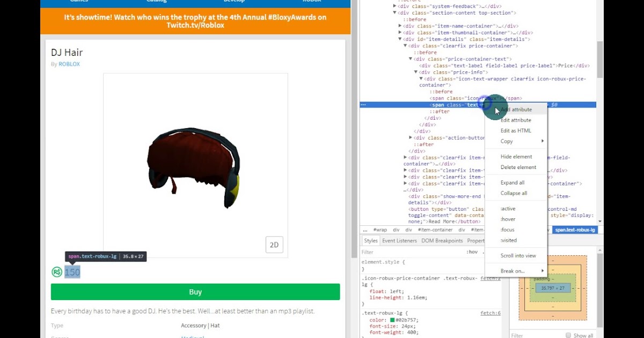Enable the Show all checkbox
The height and width of the screenshot is (338, 644).
click(x=568, y=335)
